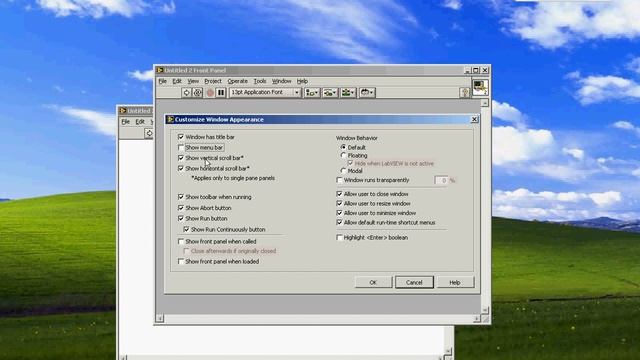
Task: Enable the Show menu bar checkbox
Action: pyautogui.click(x=181, y=147)
